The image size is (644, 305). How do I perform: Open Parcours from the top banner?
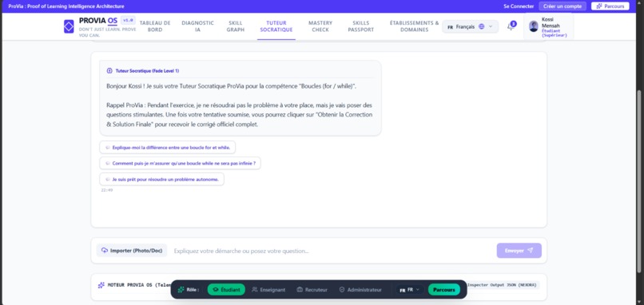coord(610,6)
